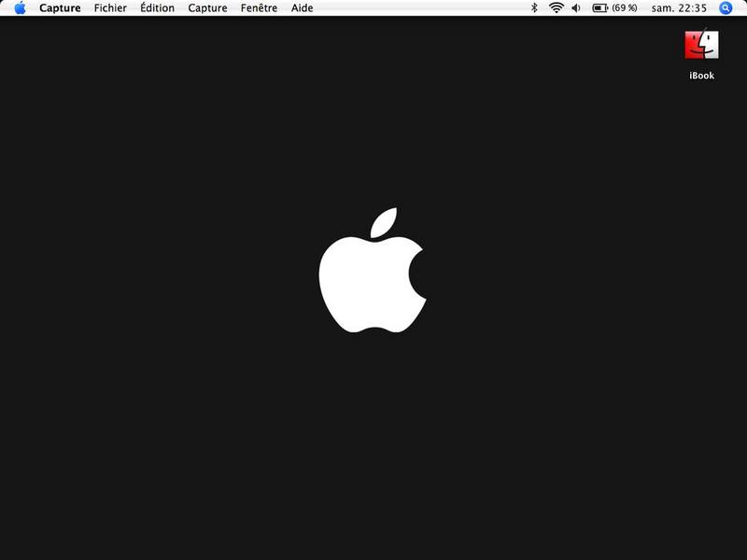This screenshot has width=747, height=560.
Task: Open Spotlight search magnifier icon
Action: coord(726,8)
